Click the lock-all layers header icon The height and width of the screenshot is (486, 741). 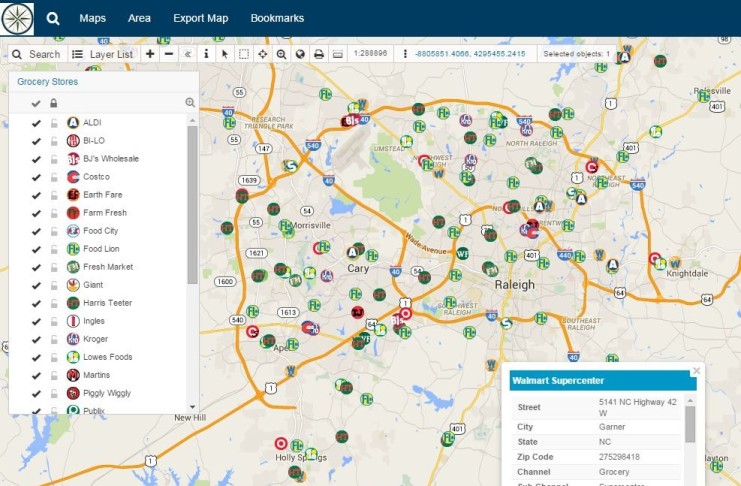[53, 103]
